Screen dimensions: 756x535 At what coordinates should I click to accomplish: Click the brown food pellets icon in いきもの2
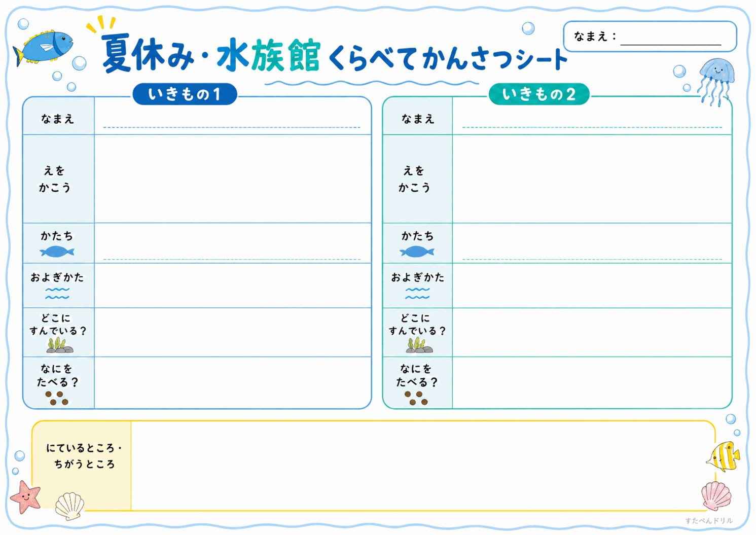point(416,398)
